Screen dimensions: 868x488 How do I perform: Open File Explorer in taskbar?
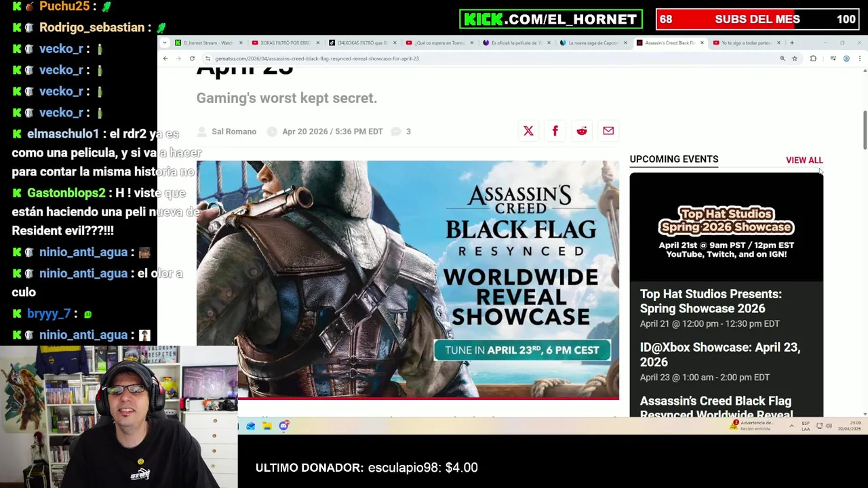[x=267, y=426]
